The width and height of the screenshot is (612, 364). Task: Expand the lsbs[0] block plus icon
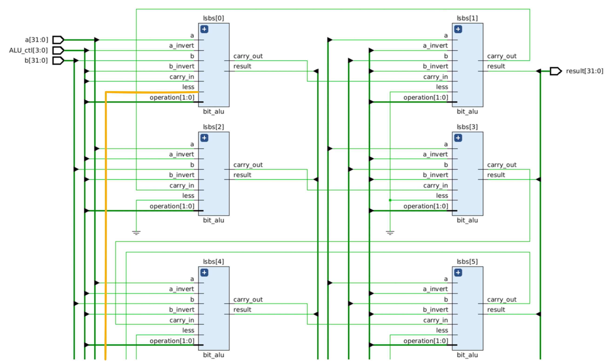click(204, 29)
